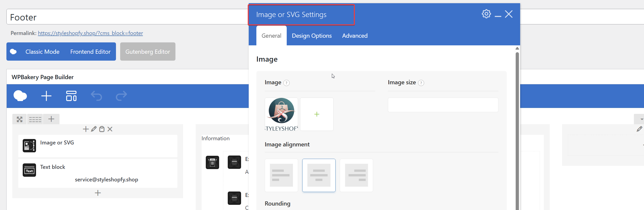Click the cloud logo in the WPBakery toolbar
This screenshot has width=644, height=210.
[20, 96]
